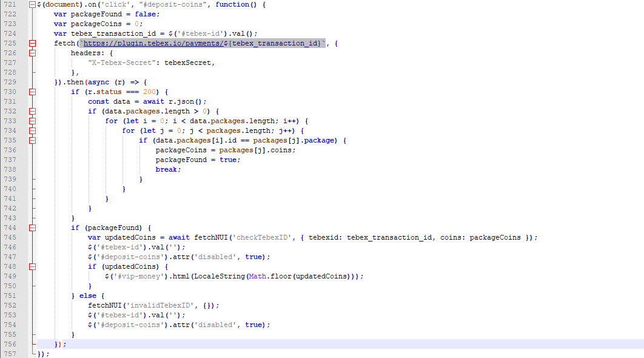
Task: Click 'true' value on line 737
Action: coord(228,160)
